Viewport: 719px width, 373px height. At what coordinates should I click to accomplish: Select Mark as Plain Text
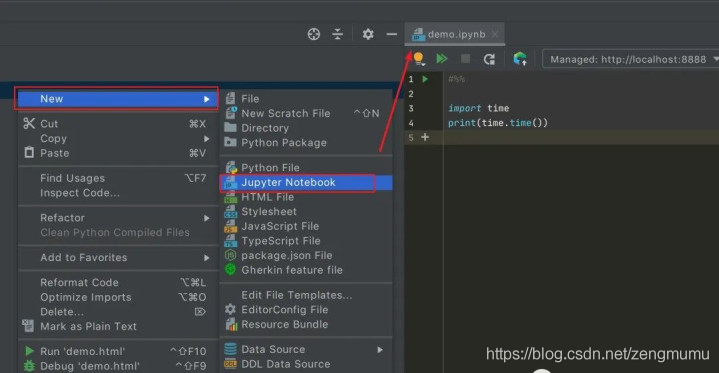pyautogui.click(x=118, y=327)
